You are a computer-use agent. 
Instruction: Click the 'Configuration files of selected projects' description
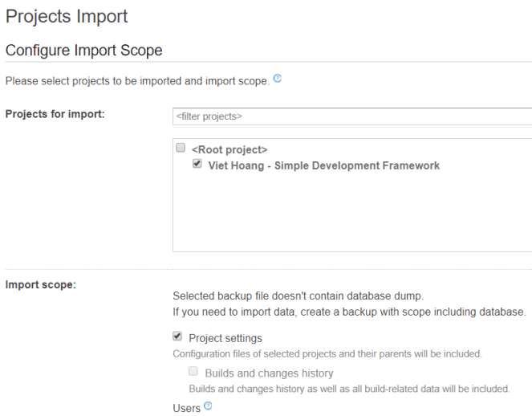click(327, 353)
